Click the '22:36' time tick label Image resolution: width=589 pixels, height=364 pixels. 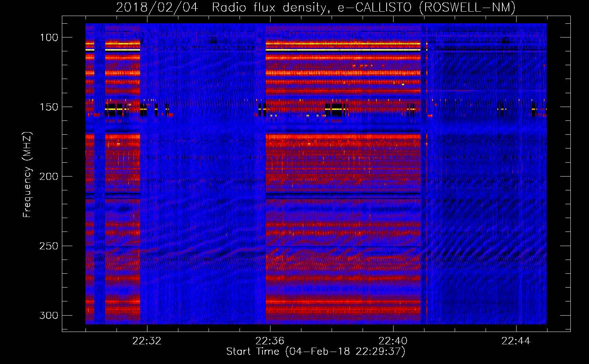click(270, 341)
